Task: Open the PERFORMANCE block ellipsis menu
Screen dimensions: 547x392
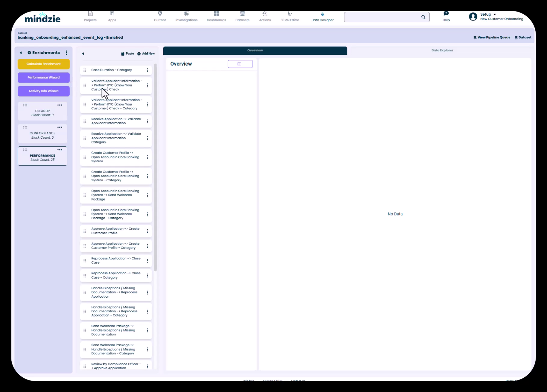Action: coord(60,150)
